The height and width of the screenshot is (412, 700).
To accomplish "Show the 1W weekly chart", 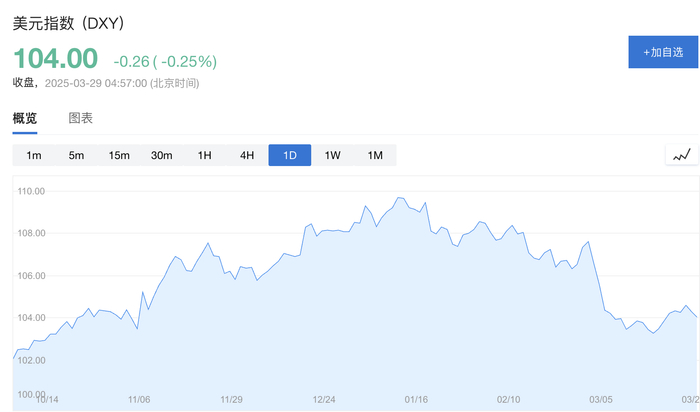I will coord(333,155).
